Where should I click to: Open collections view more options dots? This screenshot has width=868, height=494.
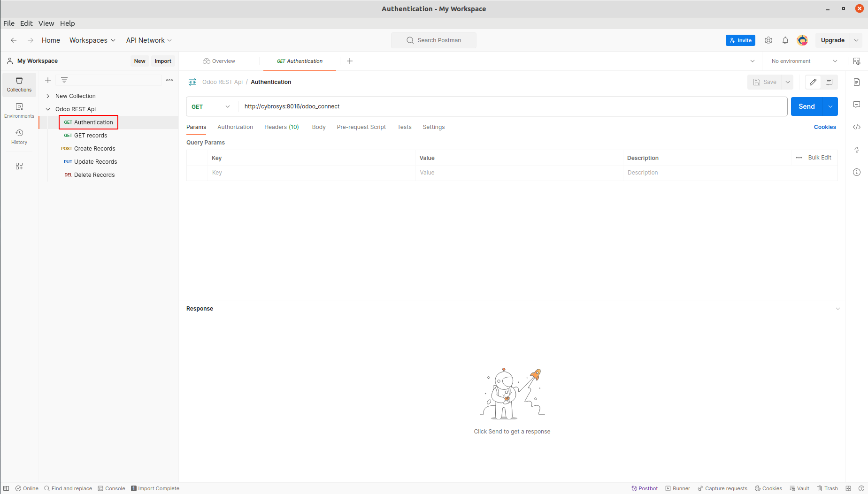(169, 80)
